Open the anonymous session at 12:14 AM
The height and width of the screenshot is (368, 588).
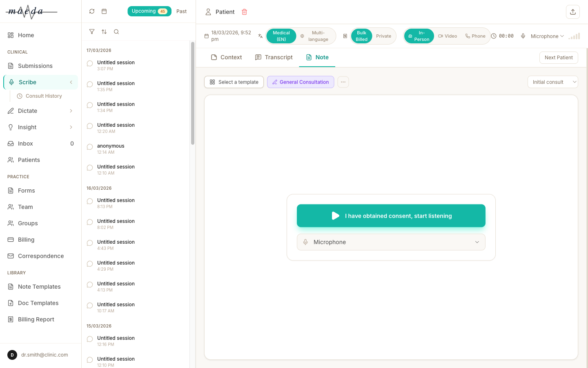point(111,149)
